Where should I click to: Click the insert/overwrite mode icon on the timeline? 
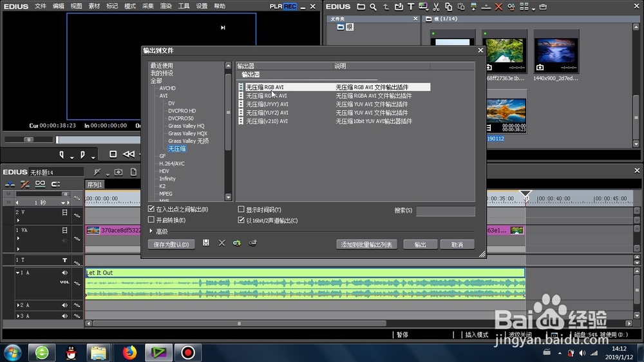tap(10, 184)
